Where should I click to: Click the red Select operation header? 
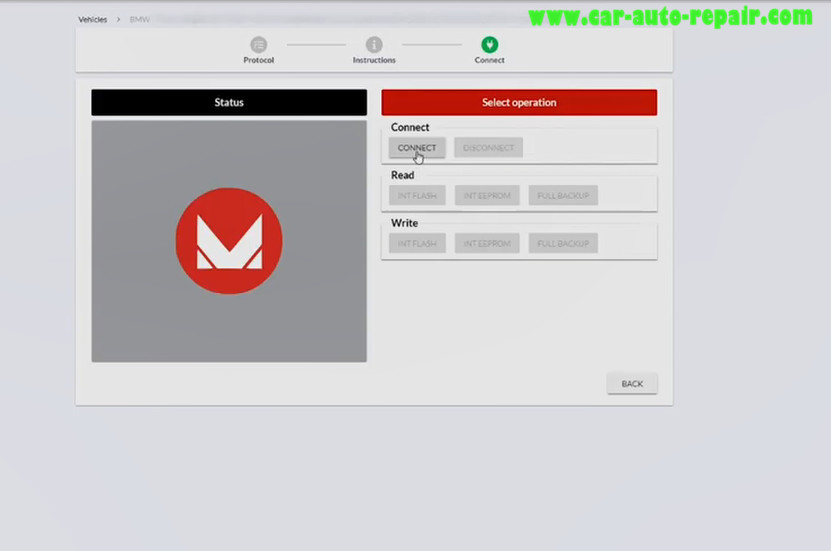tap(519, 102)
